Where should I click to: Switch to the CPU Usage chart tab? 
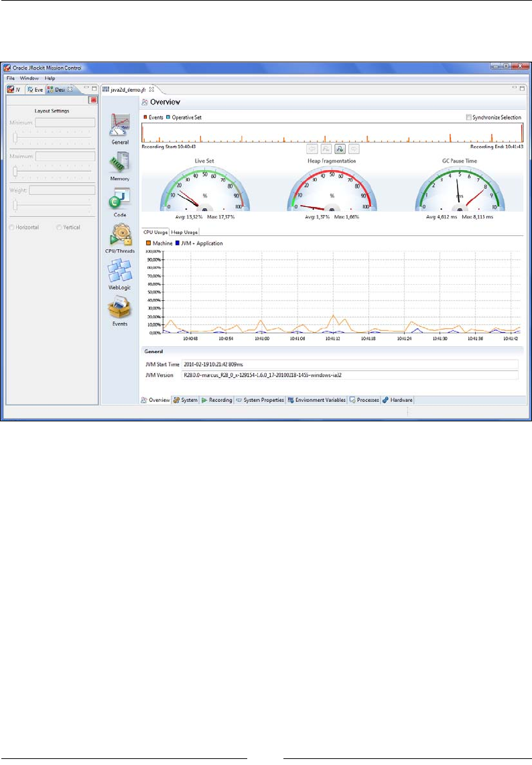click(x=155, y=232)
